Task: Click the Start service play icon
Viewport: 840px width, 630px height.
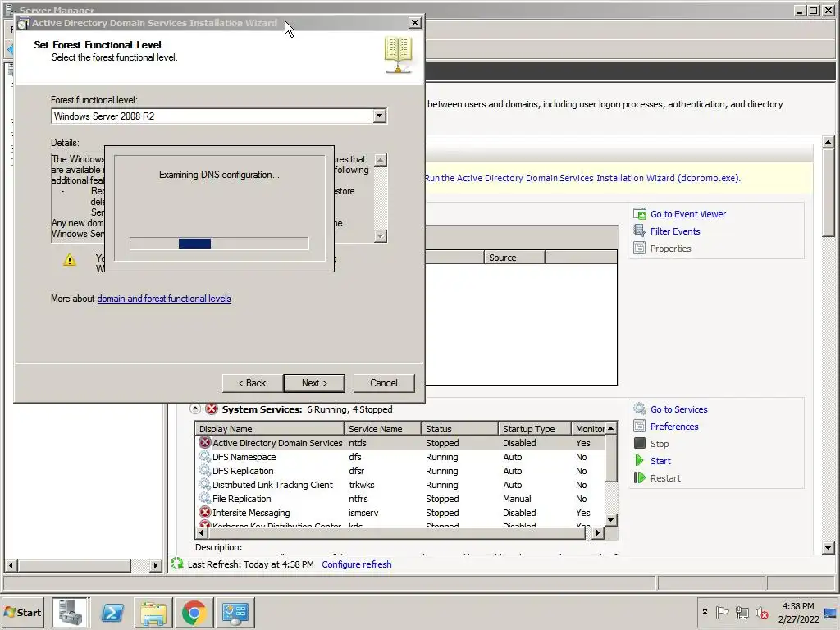Action: point(639,460)
